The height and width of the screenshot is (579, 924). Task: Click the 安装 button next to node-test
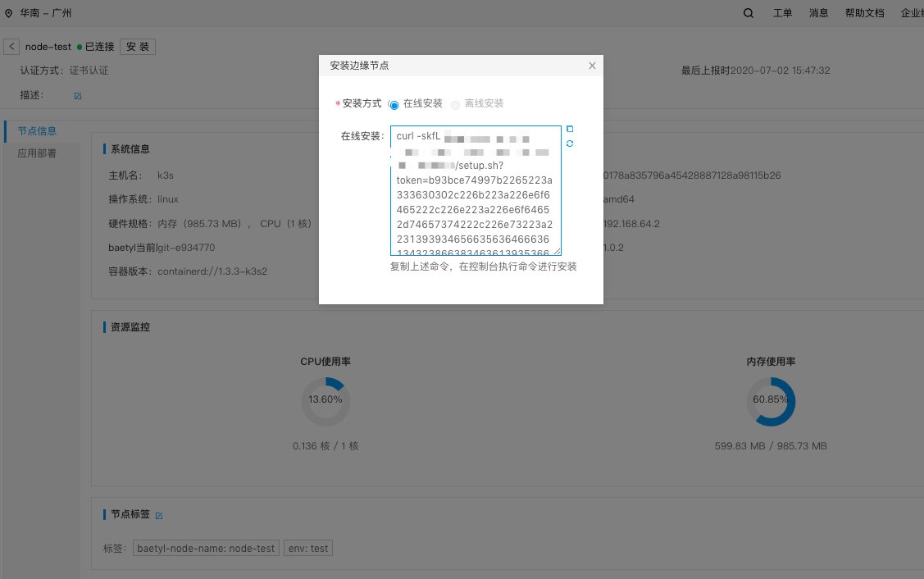(x=138, y=47)
